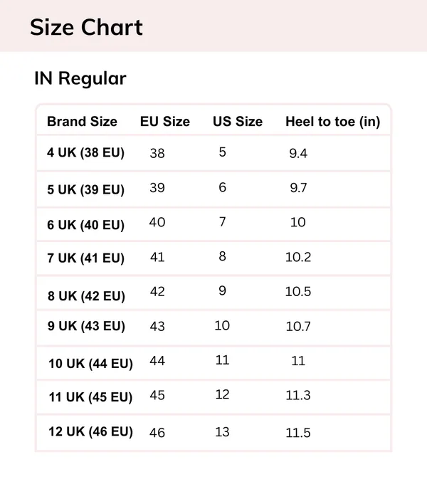The image size is (427, 504).
Task: Click the 10.7 heel to toe value
Action: (x=298, y=327)
